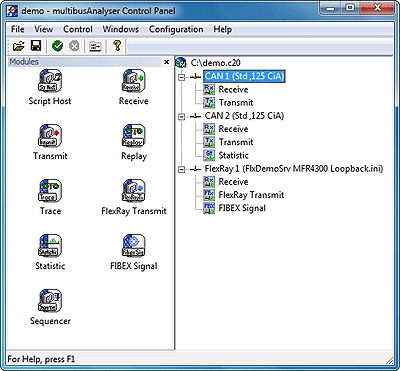Open the Windows menu

click(x=121, y=29)
